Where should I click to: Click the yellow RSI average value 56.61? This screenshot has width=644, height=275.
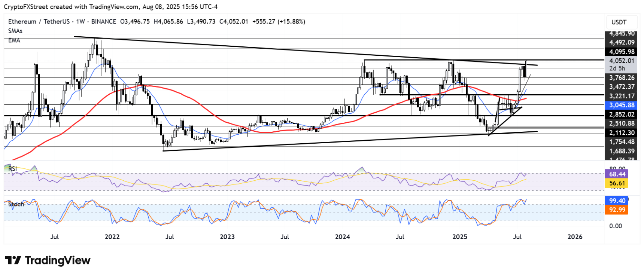617,183
